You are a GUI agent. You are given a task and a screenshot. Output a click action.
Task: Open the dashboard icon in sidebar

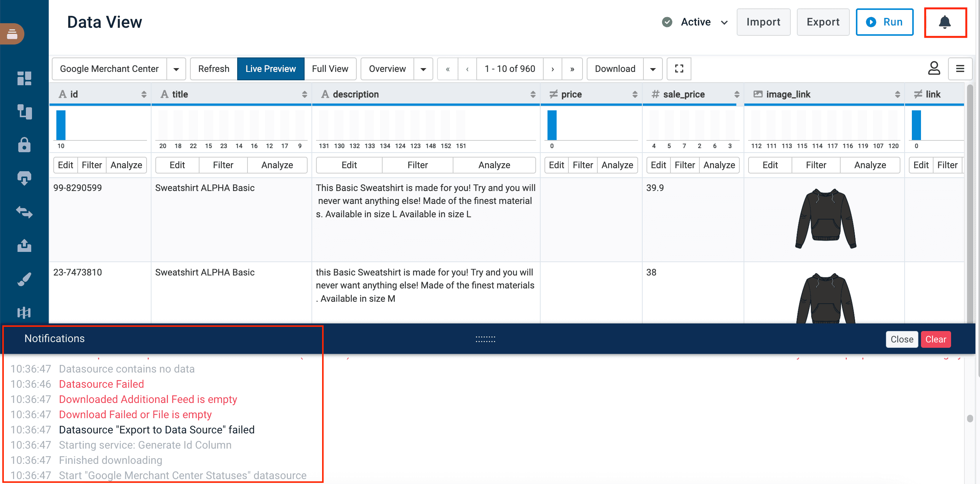(24, 78)
